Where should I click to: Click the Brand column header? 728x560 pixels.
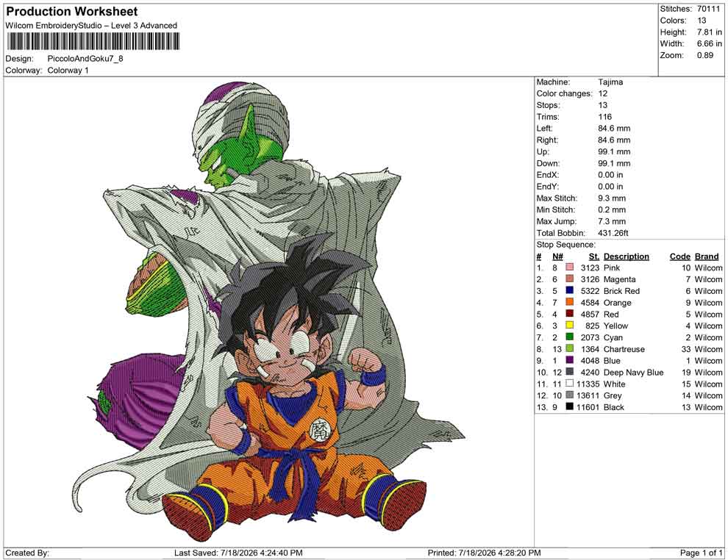click(707, 256)
